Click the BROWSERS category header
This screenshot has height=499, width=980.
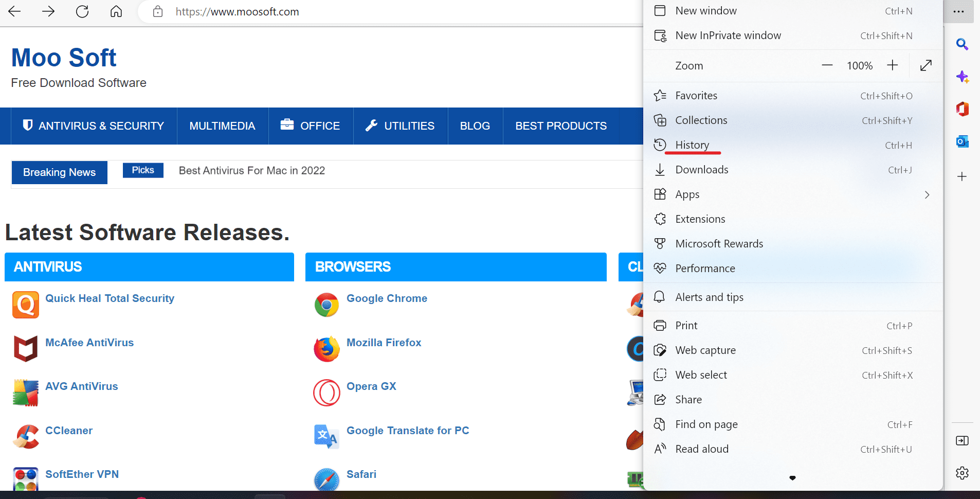pos(456,267)
